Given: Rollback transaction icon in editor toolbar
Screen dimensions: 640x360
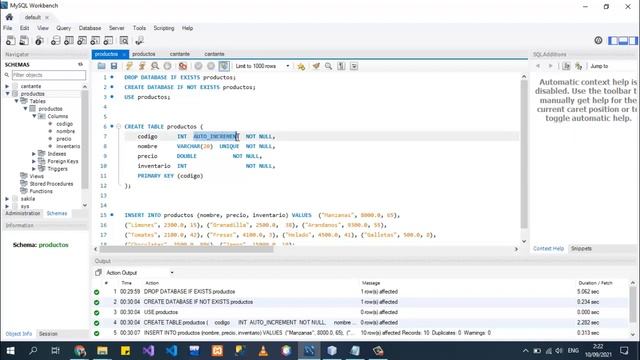Looking at the screenshot, I should tap(211, 66).
